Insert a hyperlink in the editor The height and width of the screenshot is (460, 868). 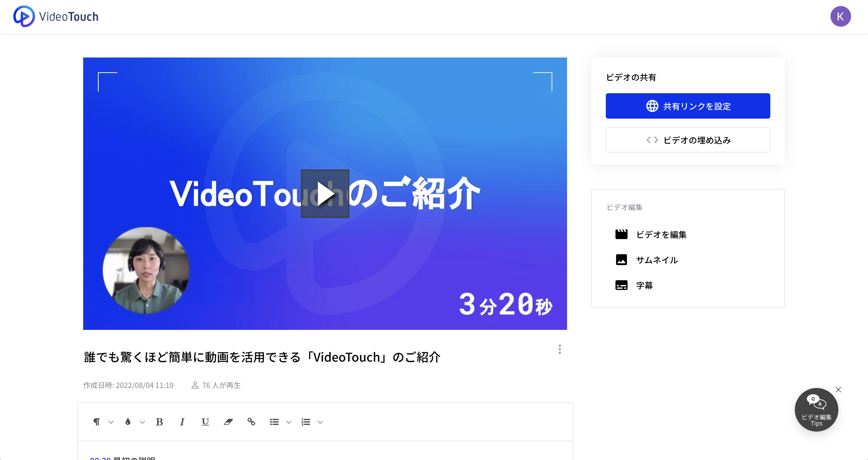(251, 422)
